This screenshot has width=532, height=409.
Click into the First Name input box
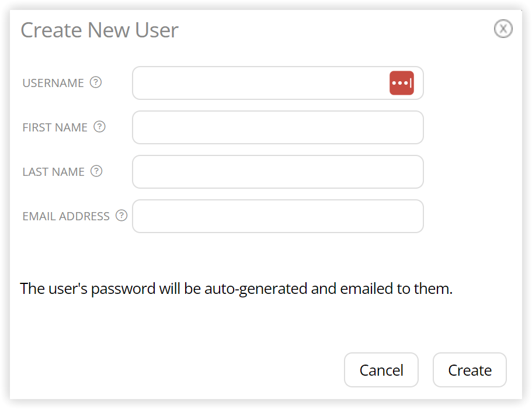coord(277,127)
